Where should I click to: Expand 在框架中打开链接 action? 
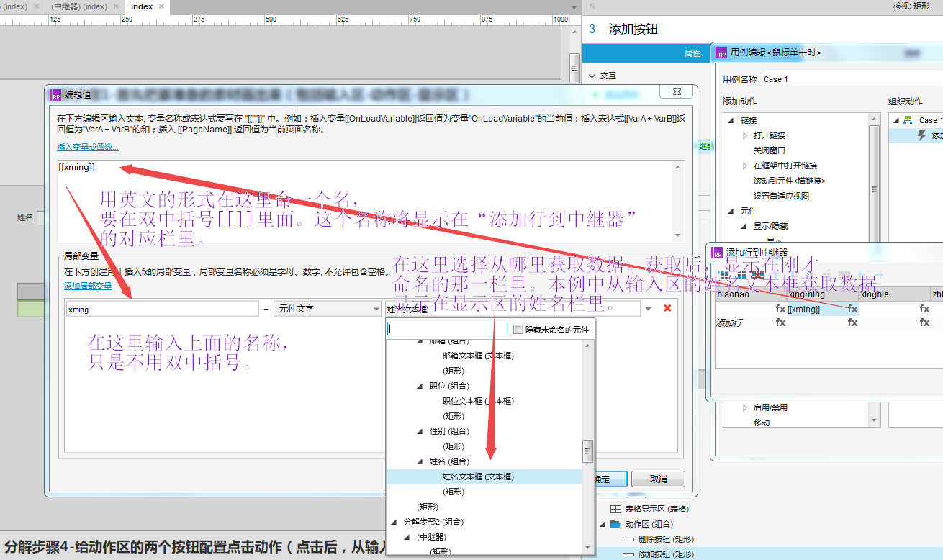pos(745,166)
